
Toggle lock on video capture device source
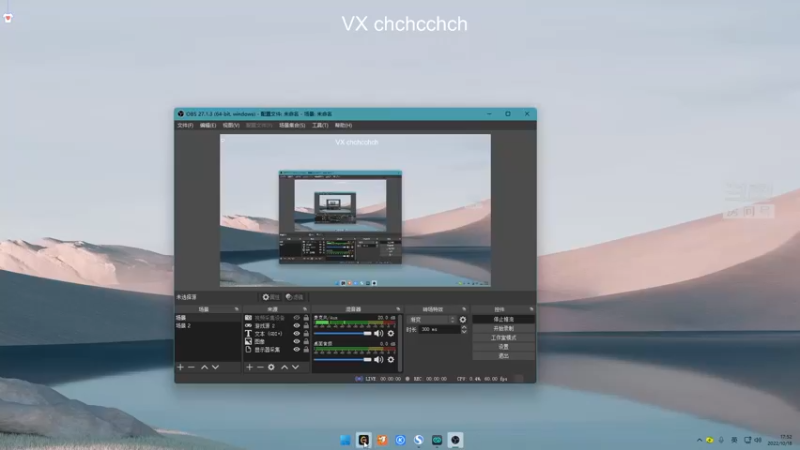click(306, 318)
